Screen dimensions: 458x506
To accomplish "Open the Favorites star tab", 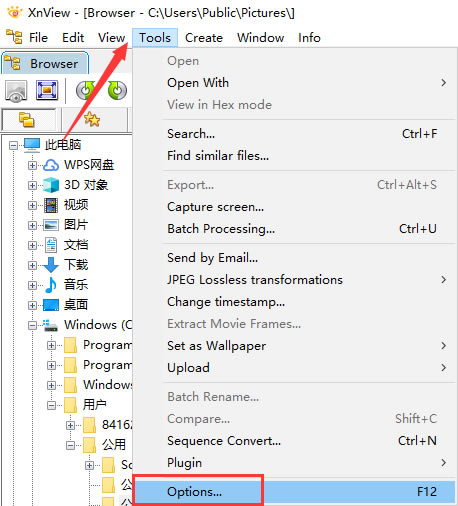I will point(92,120).
